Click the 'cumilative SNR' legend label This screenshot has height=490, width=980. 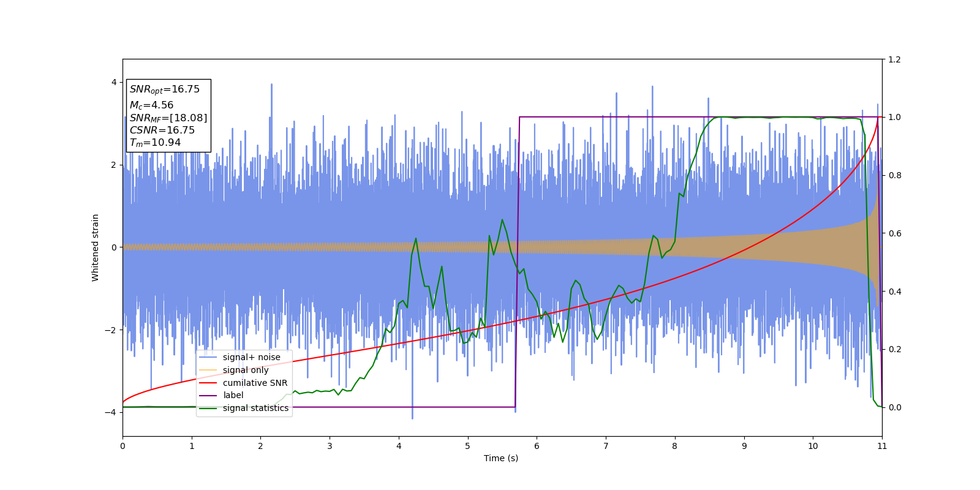[x=255, y=383]
